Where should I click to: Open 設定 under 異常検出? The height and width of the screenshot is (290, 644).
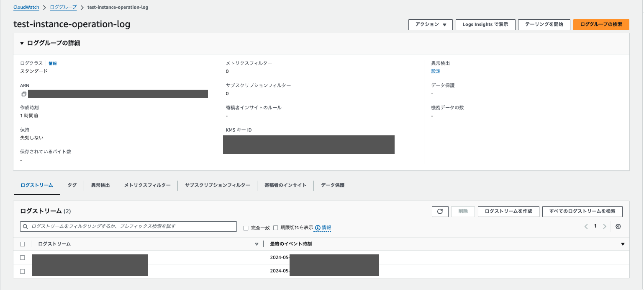tap(435, 71)
